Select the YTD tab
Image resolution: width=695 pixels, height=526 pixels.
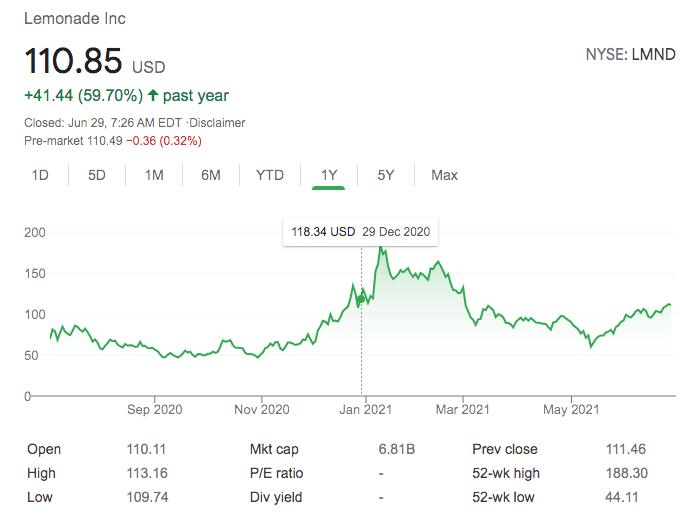click(x=269, y=175)
